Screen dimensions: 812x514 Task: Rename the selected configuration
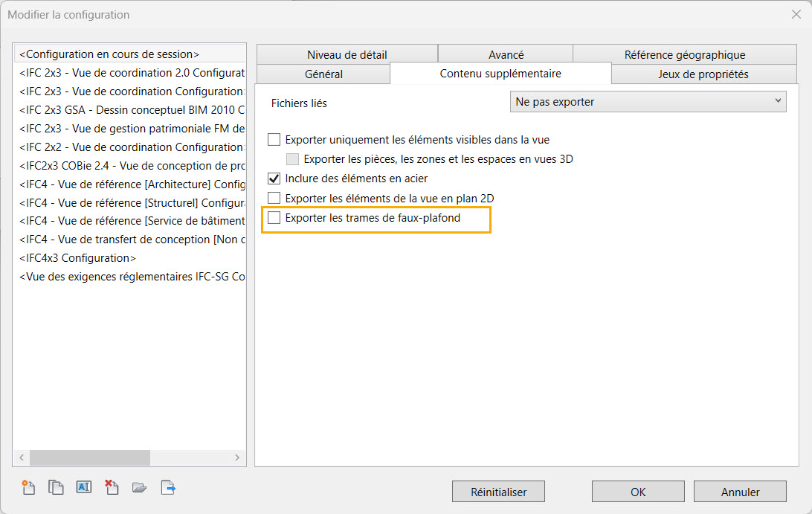[x=83, y=488]
